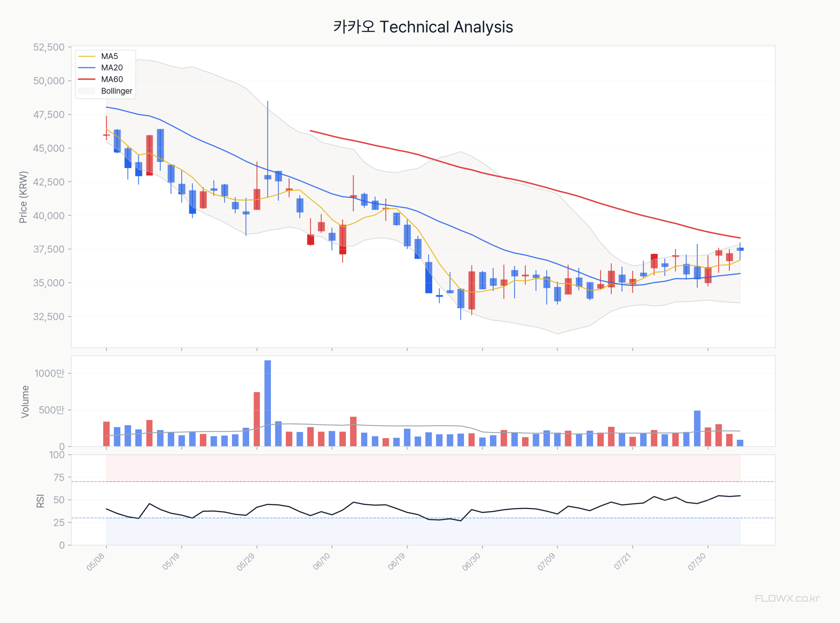The image size is (840, 623).
Task: Click the "47,500" price tick label
Action: pyautogui.click(x=49, y=114)
